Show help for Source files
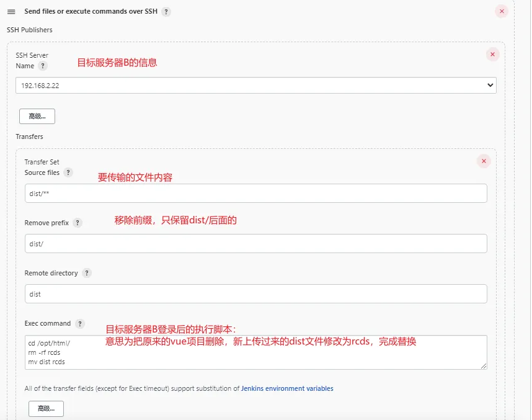This screenshot has height=420, width=532. 68,172
